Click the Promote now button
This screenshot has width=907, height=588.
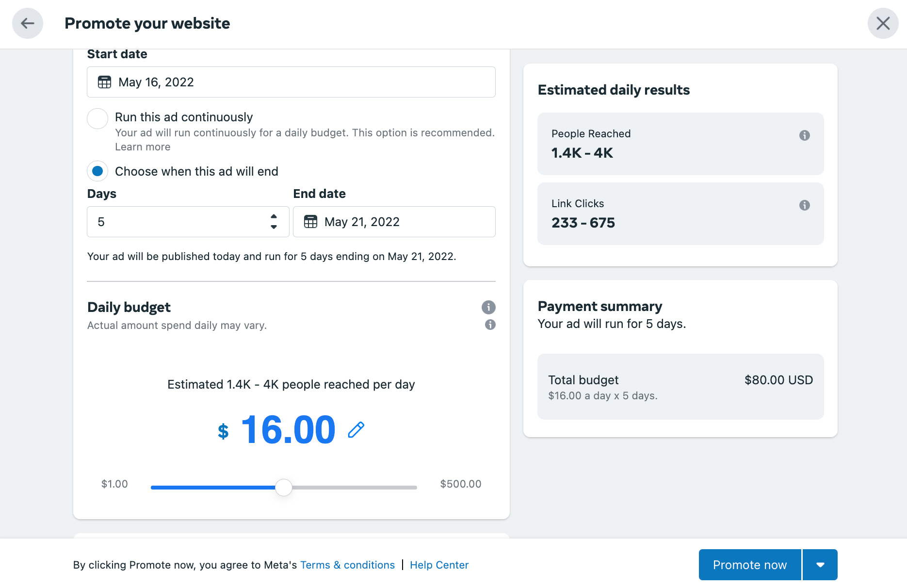tap(749, 565)
